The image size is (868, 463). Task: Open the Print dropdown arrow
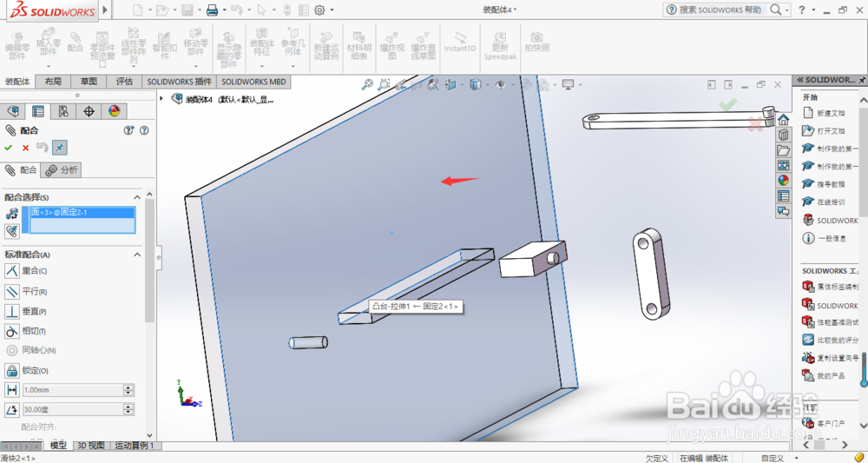[224, 10]
